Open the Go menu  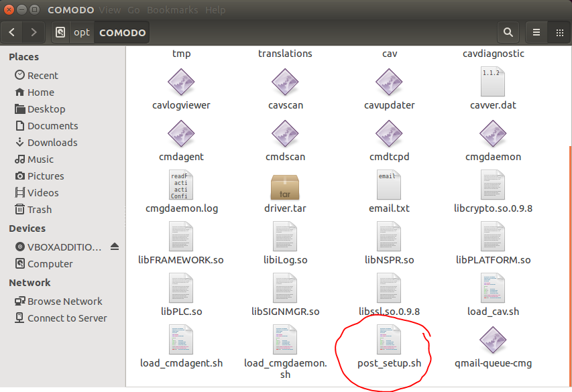133,10
